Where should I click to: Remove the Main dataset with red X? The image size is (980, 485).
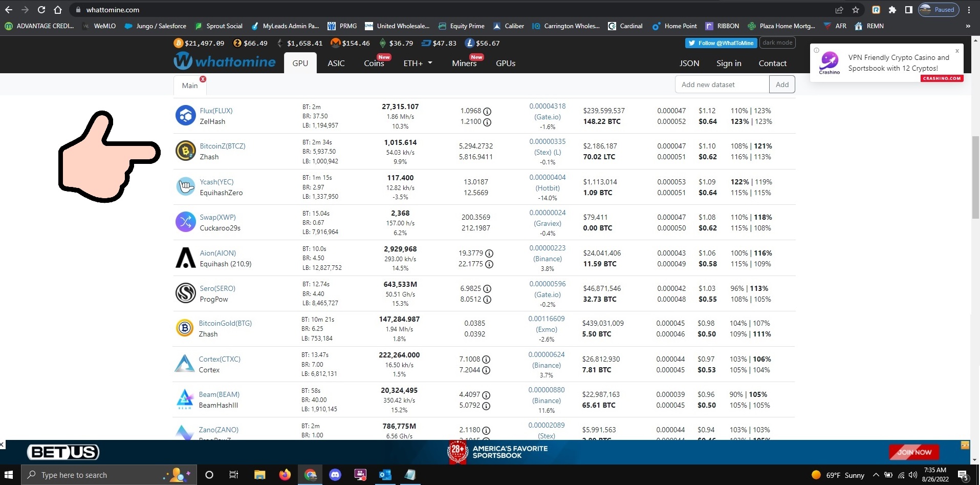pyautogui.click(x=203, y=79)
